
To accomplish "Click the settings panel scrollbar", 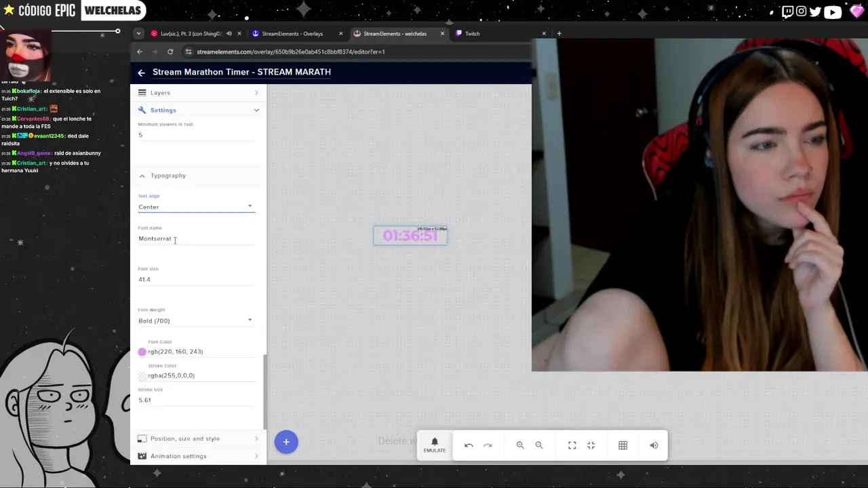I will point(264,390).
